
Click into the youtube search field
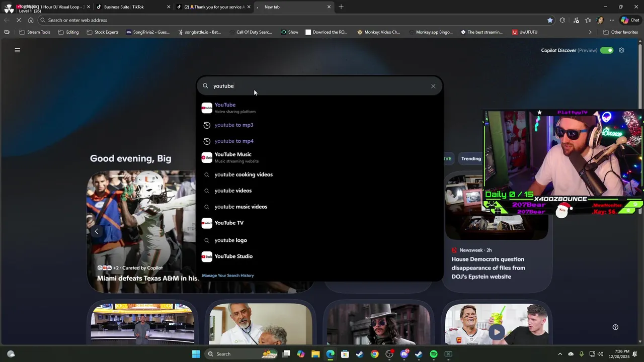tap(319, 86)
